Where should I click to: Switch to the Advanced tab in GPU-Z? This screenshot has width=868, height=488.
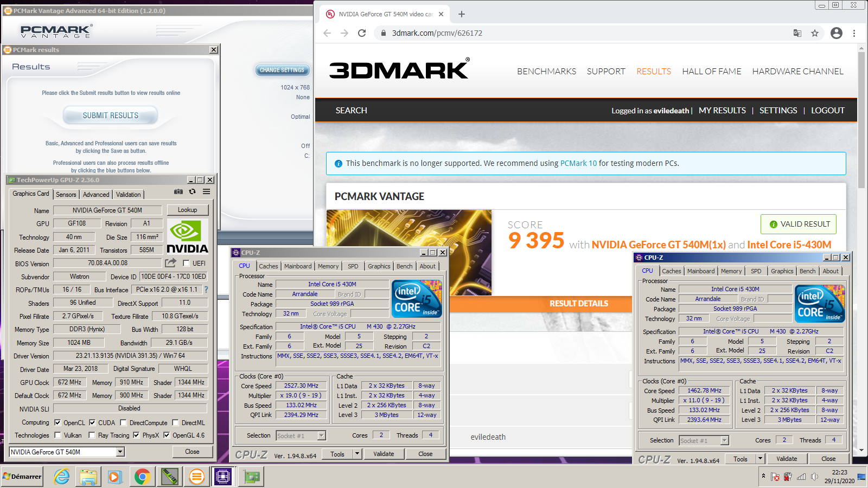tap(96, 194)
